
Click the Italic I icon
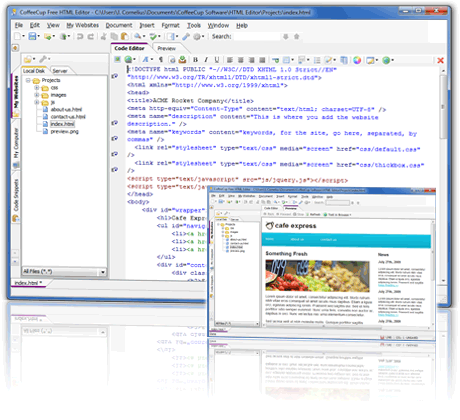click(x=206, y=60)
